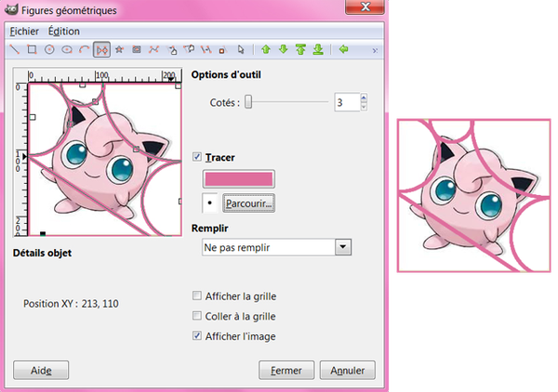The image size is (558, 392).
Task: Raise selected object to the top
Action: point(300,49)
